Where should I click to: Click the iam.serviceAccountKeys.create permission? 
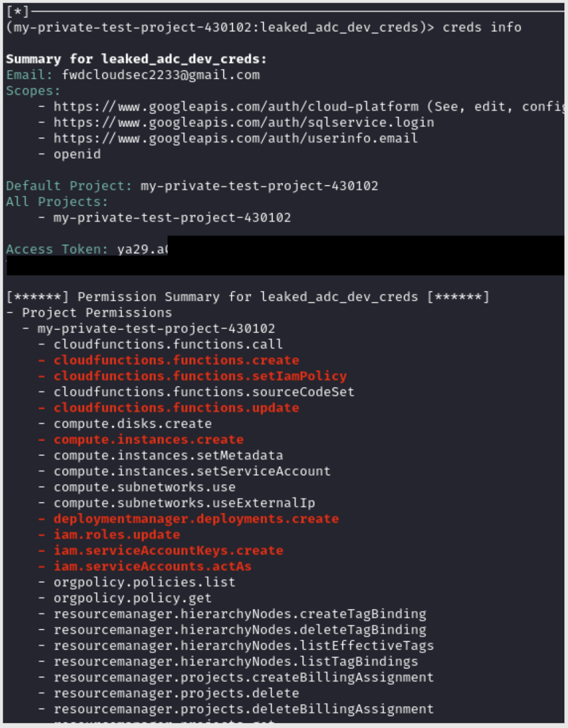click(x=169, y=550)
